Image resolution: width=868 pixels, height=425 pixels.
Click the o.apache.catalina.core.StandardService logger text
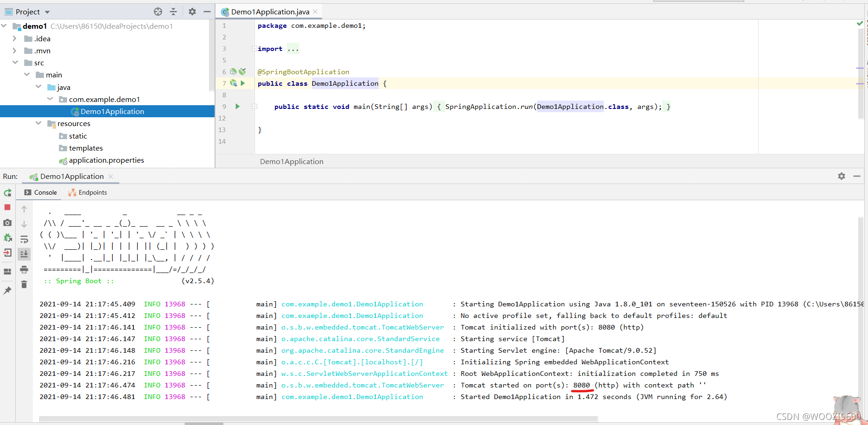[361, 339]
